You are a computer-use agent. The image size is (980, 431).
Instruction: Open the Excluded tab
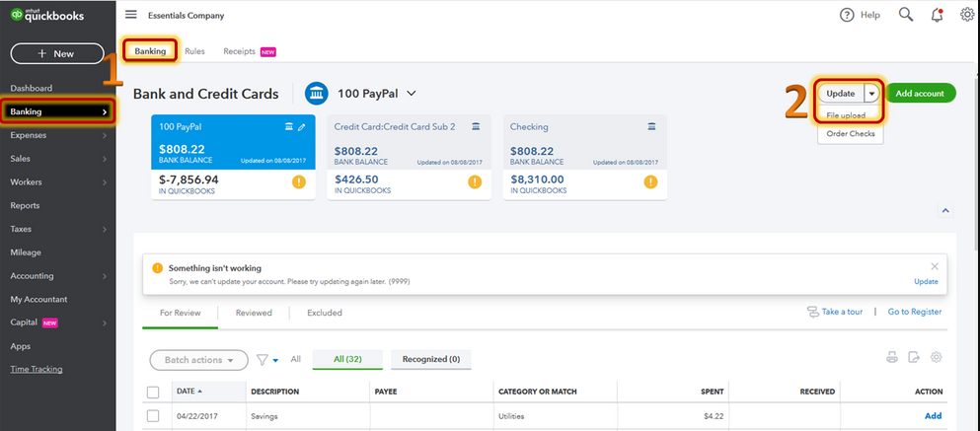pyautogui.click(x=325, y=313)
